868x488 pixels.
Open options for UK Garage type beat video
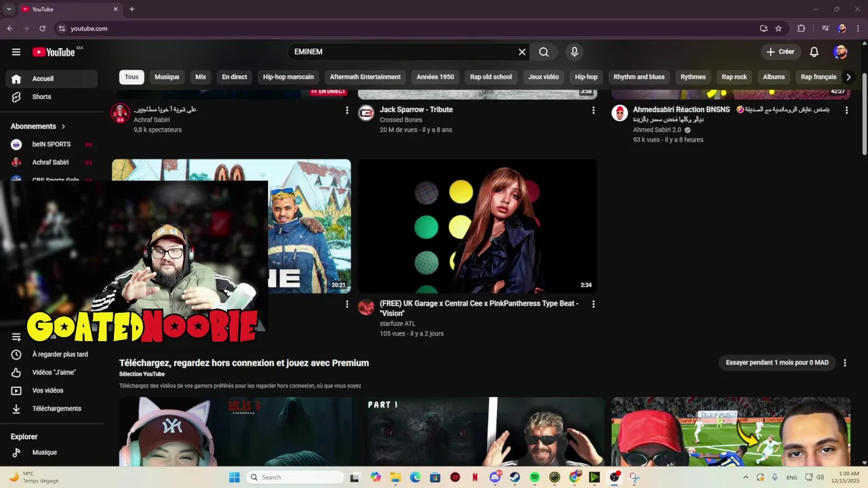pyautogui.click(x=593, y=305)
